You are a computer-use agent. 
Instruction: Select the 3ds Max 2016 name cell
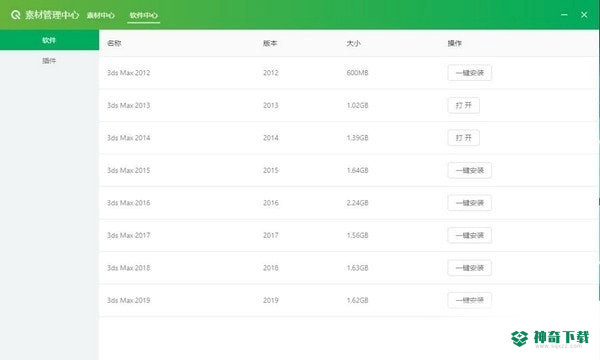click(129, 203)
